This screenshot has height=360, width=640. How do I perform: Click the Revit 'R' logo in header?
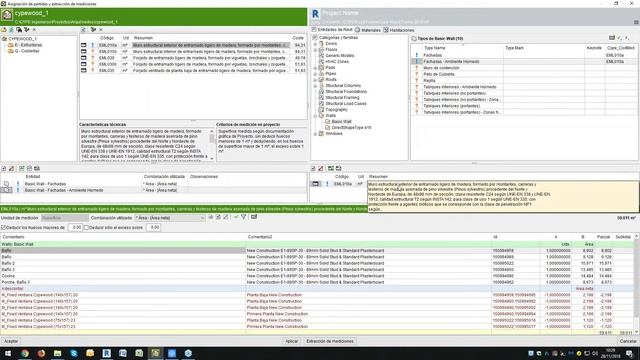[x=315, y=14]
